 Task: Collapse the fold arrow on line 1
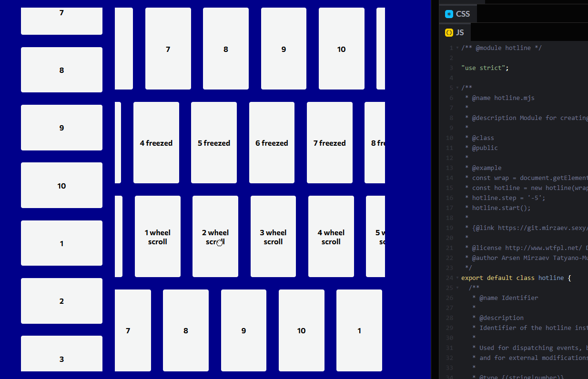pyautogui.click(x=457, y=48)
